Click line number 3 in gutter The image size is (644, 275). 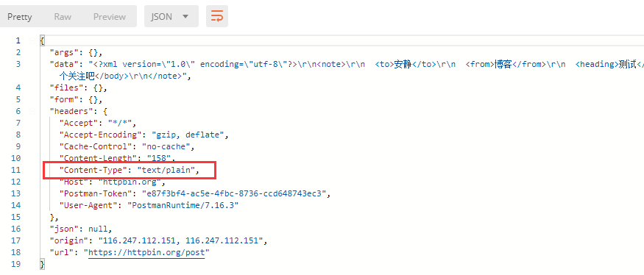coord(18,64)
